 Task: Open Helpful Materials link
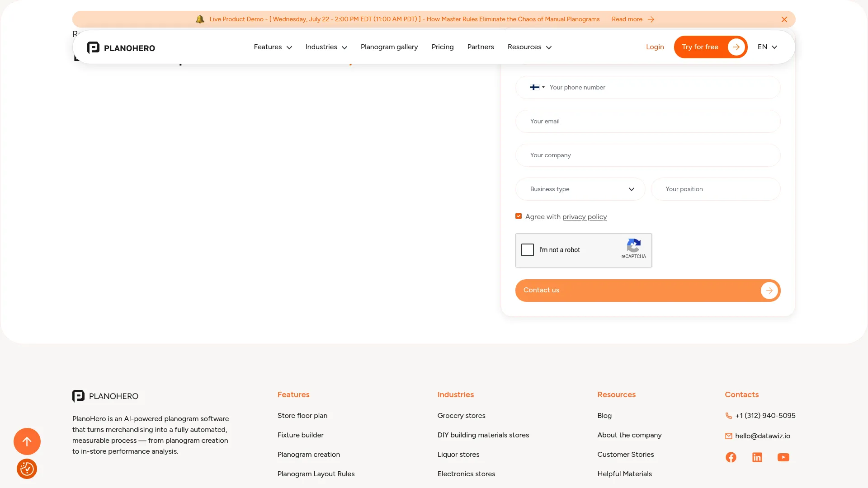pos(625,474)
